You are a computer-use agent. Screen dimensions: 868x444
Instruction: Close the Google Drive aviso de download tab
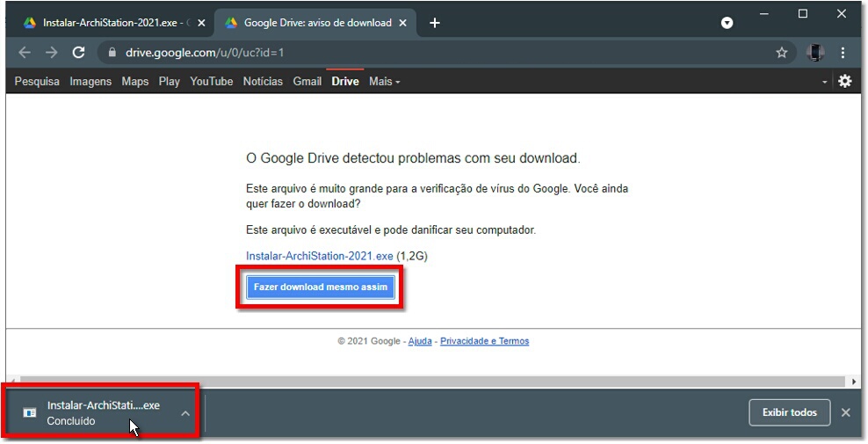click(403, 23)
